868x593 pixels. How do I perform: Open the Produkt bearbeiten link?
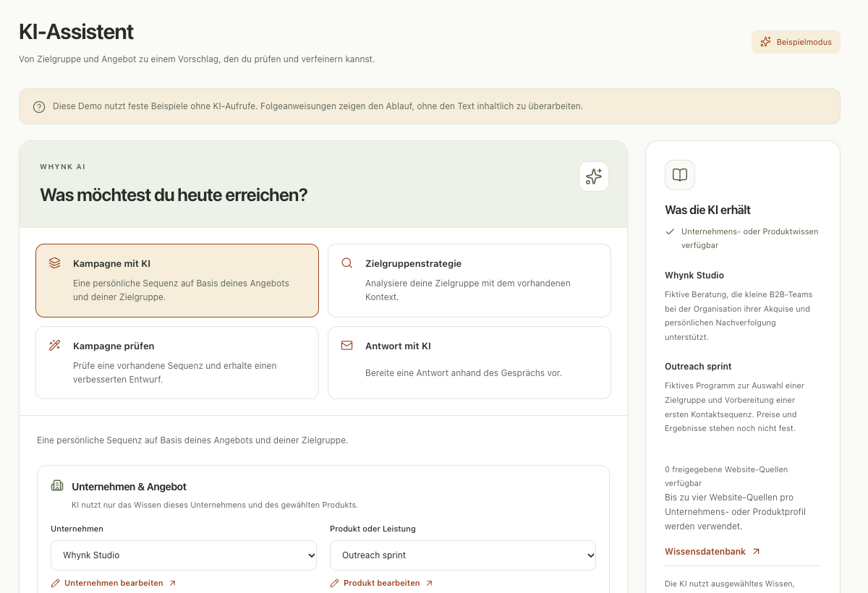tap(382, 583)
